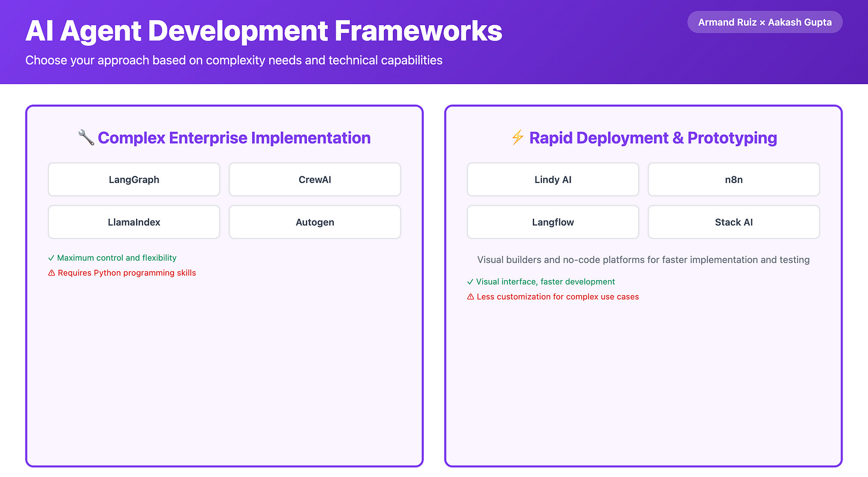Select the CrewAI framework card

pos(315,179)
